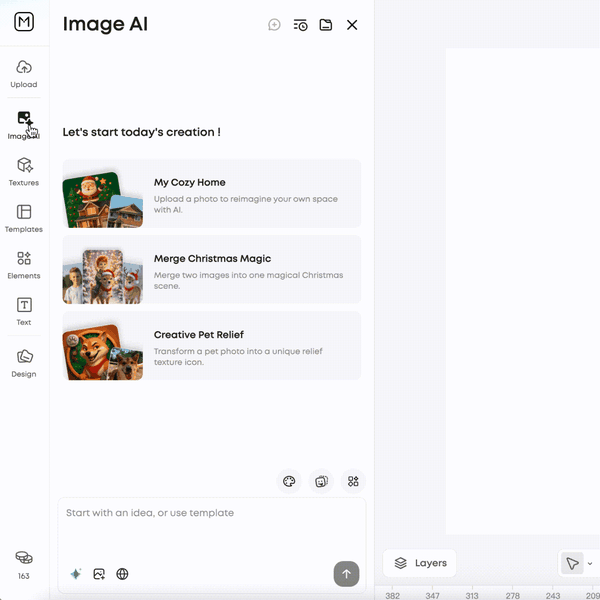Open the Design sidebar panel

[24, 363]
